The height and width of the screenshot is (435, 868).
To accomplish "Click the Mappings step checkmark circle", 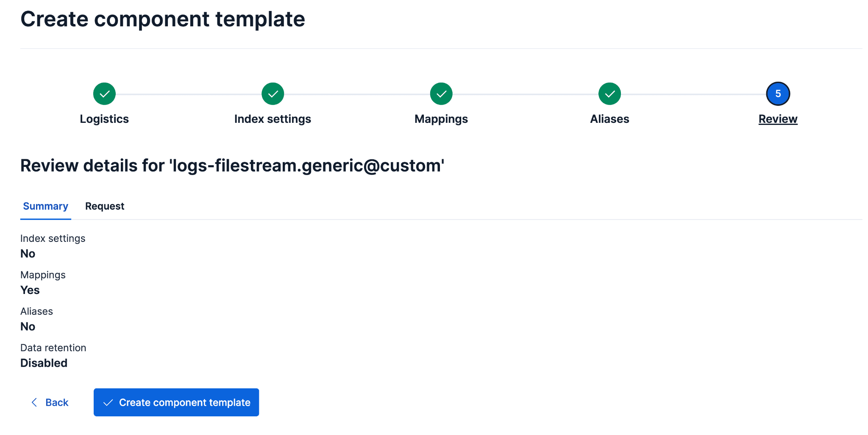I will click(x=441, y=94).
